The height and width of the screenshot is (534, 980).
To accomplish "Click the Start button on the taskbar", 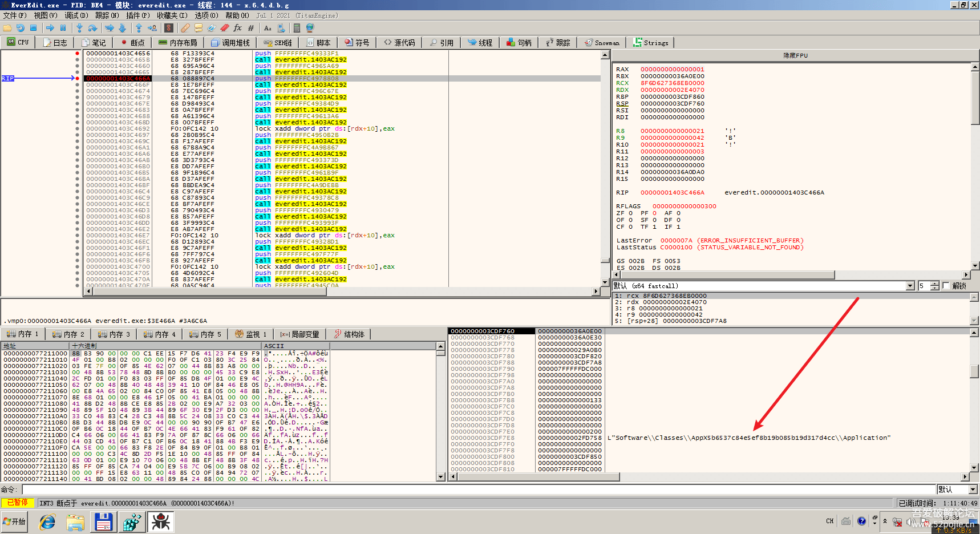I will 14,522.
